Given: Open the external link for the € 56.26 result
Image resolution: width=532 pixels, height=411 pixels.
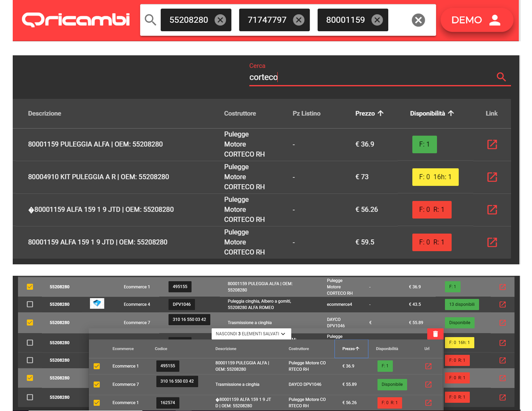Looking at the screenshot, I should coord(492,209).
